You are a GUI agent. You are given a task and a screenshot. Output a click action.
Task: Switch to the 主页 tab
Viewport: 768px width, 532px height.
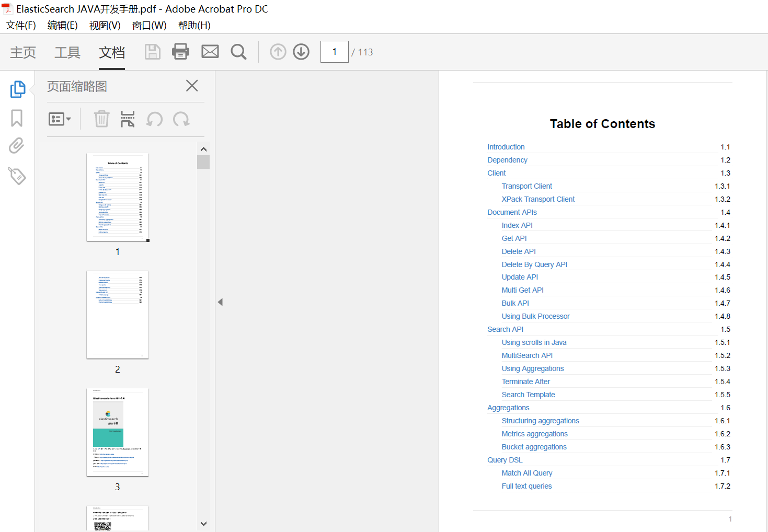point(23,52)
